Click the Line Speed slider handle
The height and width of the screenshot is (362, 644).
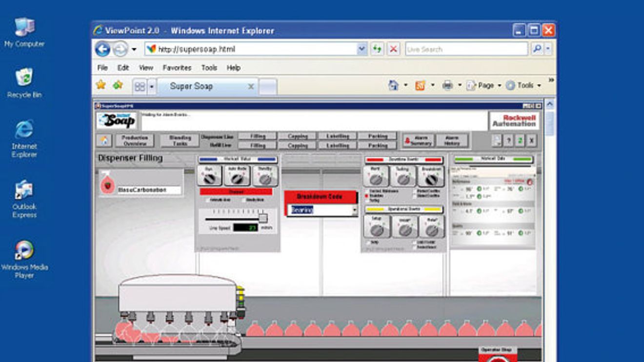click(x=262, y=218)
